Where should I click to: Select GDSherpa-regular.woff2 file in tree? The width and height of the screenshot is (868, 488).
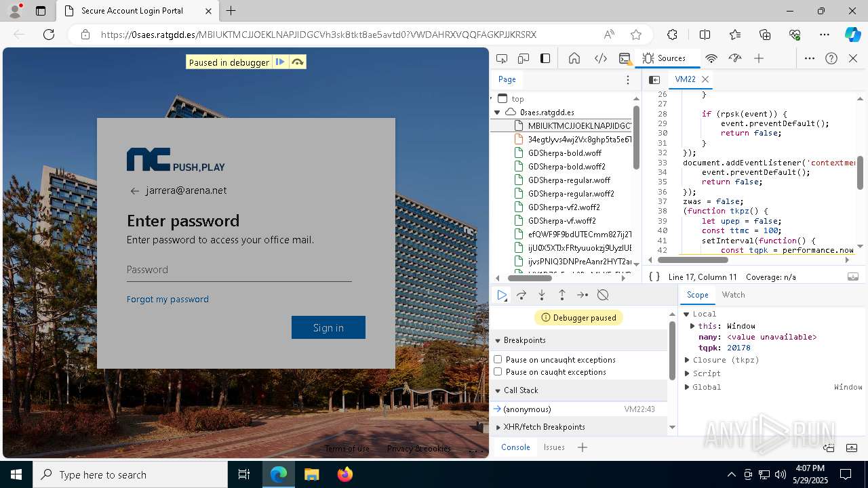coord(571,194)
